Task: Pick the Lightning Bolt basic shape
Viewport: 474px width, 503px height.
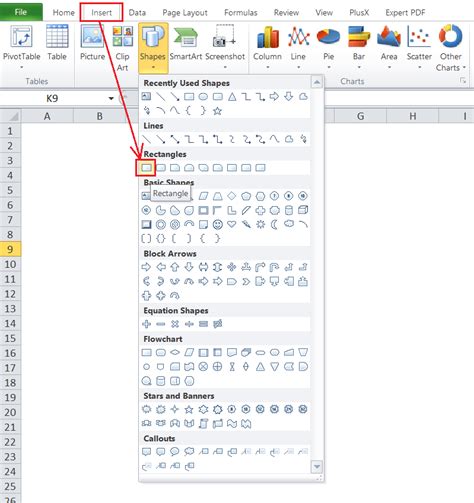Action: click(246, 224)
